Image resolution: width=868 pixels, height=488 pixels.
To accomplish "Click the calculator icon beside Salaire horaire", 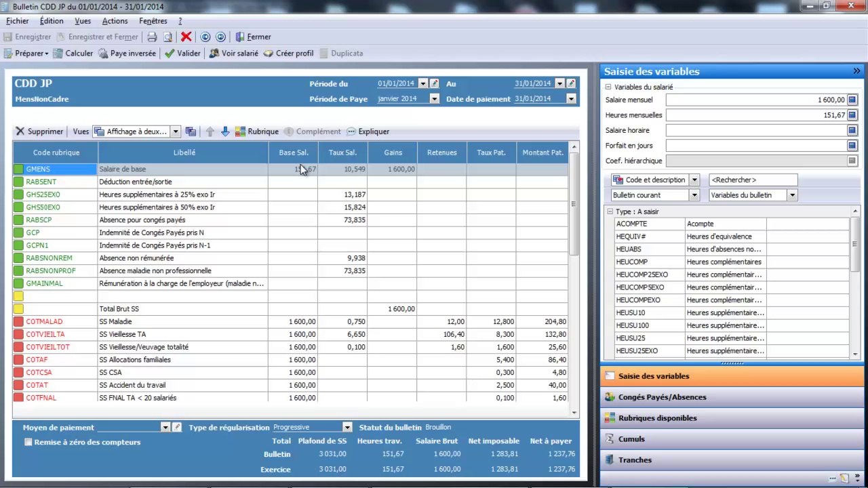I will tap(852, 130).
